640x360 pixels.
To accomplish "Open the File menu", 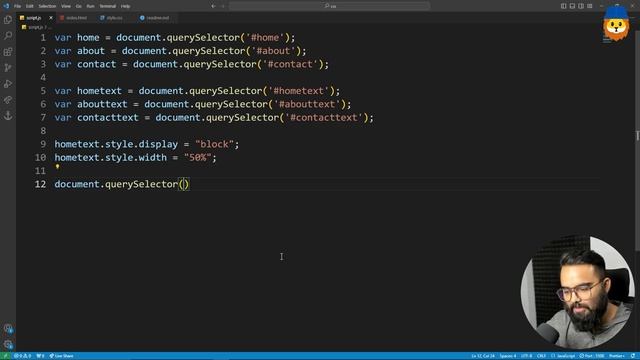I will point(17,6).
